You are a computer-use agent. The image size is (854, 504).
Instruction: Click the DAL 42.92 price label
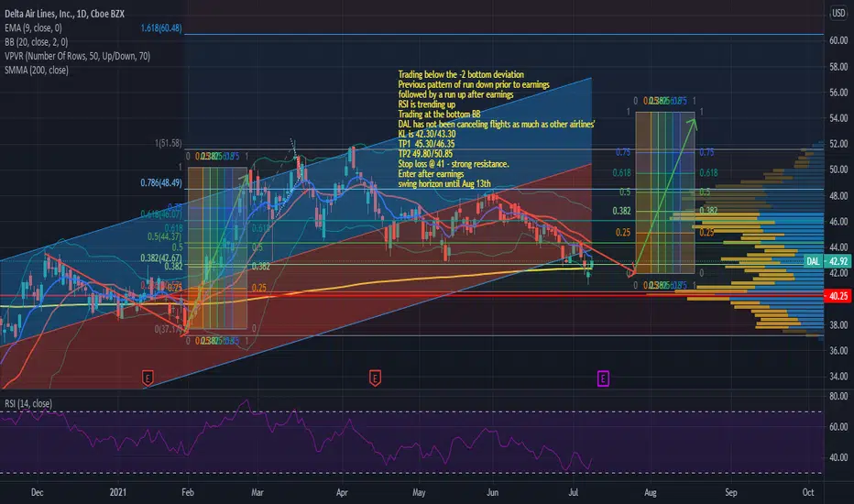click(827, 261)
